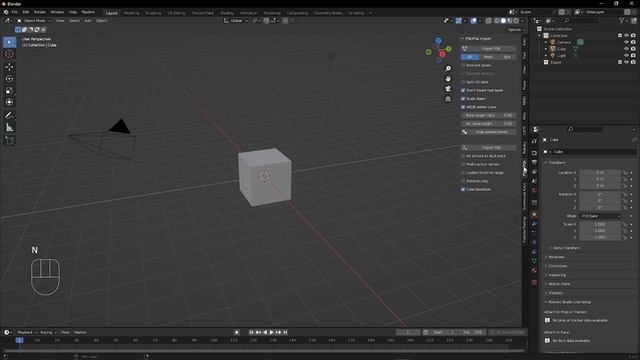Viewport: 640px width, 360px height.
Task: Open the outliner filter funnel icon
Action: (621, 20)
